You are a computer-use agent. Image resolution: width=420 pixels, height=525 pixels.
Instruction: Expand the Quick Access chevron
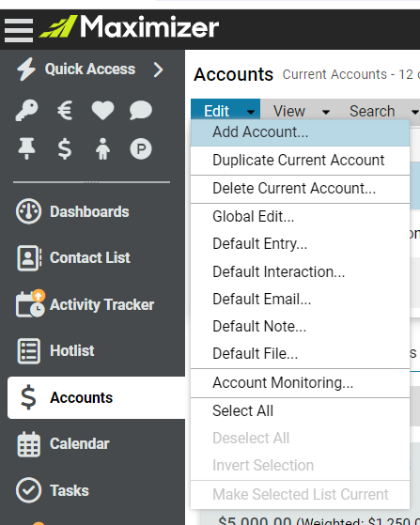point(159,69)
